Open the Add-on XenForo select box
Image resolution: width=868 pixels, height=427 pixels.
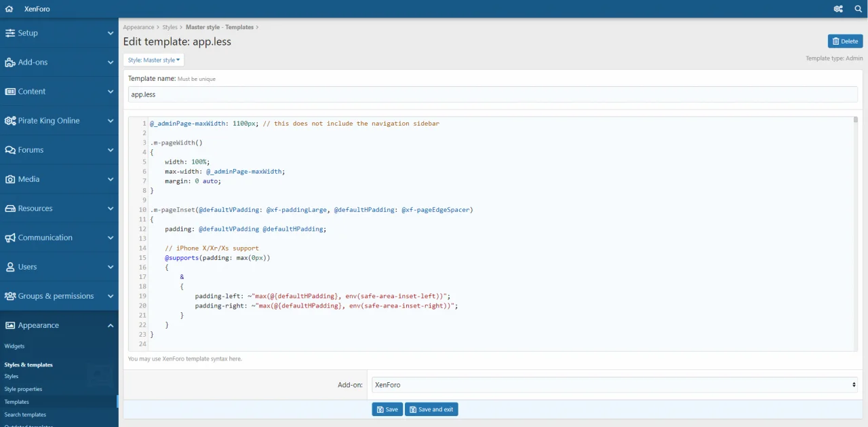tap(614, 385)
